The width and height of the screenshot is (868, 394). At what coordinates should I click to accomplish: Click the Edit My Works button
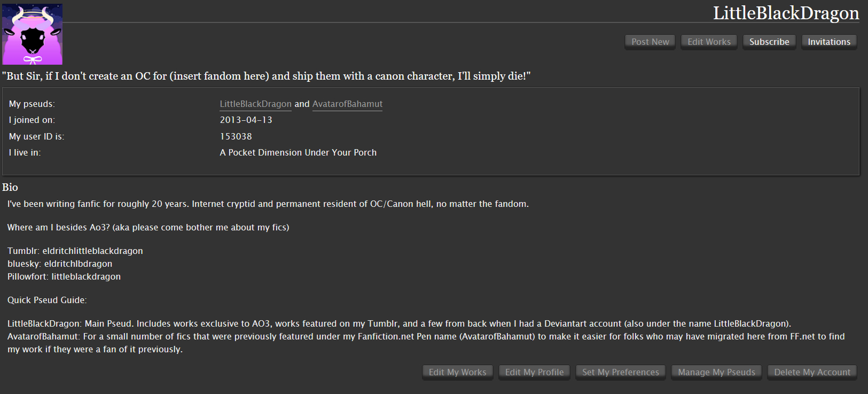(457, 372)
